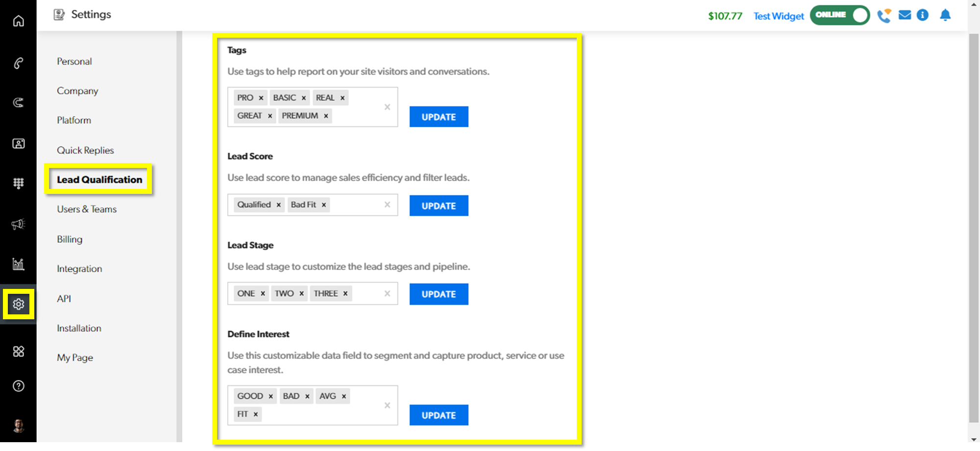Open the Users & Teams settings section
Image resolution: width=980 pixels, height=451 pixels.
pyautogui.click(x=87, y=209)
